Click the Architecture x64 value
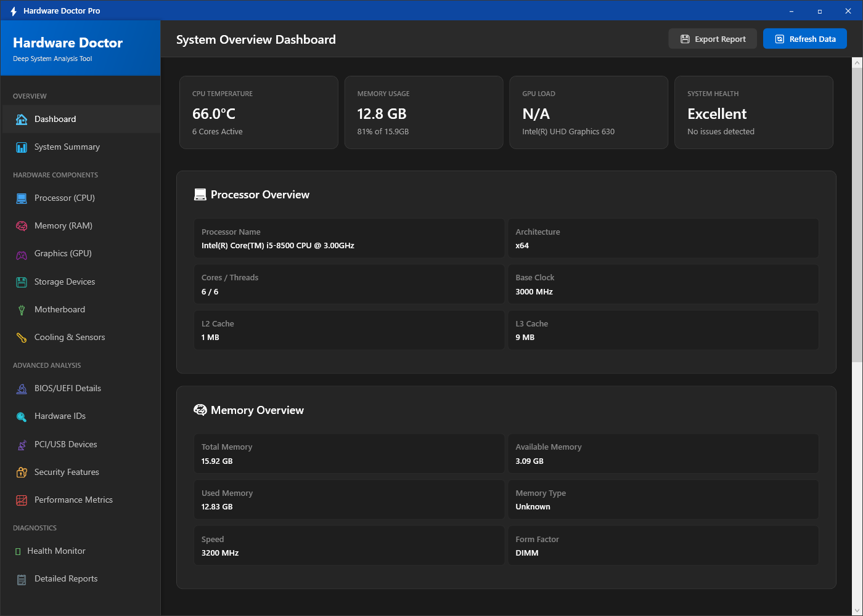 tap(522, 246)
